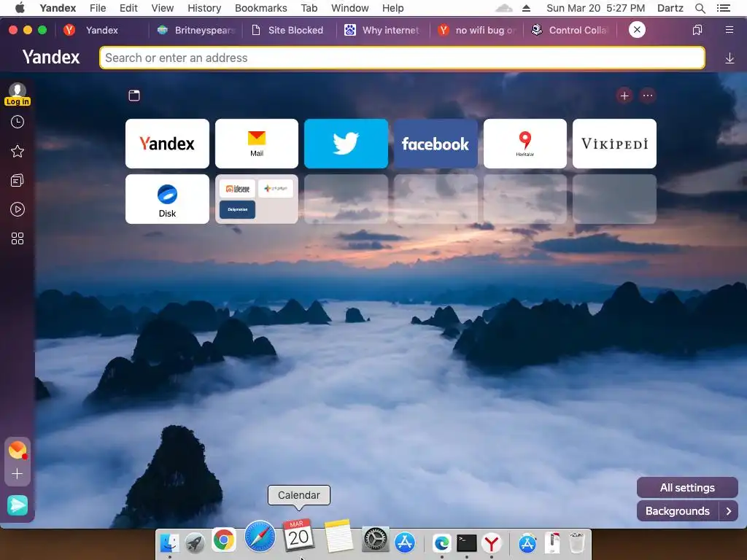Open the Notification Center list icon
This screenshot has width=747, height=560.
coord(723,8)
